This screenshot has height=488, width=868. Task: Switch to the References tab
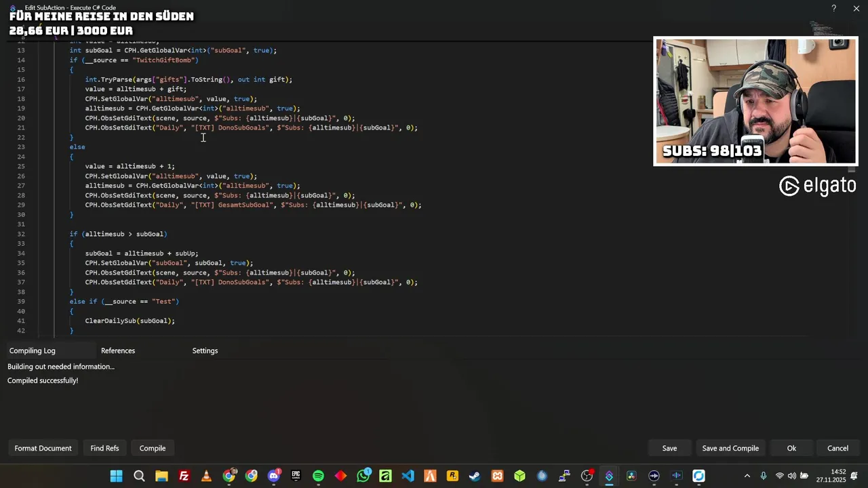[118, 350]
